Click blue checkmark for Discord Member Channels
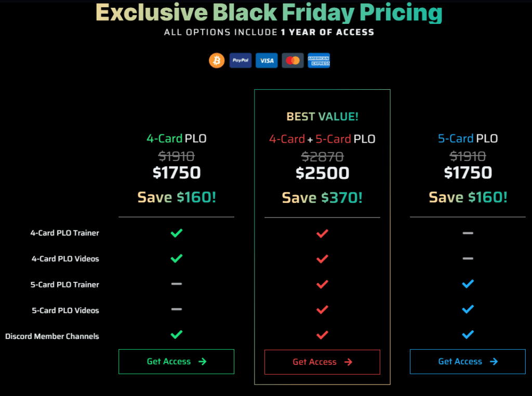The width and height of the screenshot is (532, 396). [x=468, y=335]
